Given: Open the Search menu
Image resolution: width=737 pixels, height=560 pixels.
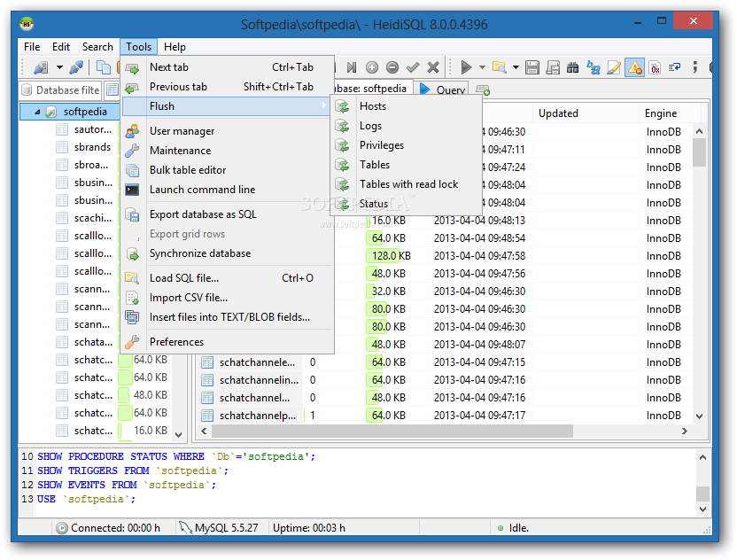Looking at the screenshot, I should 97,47.
